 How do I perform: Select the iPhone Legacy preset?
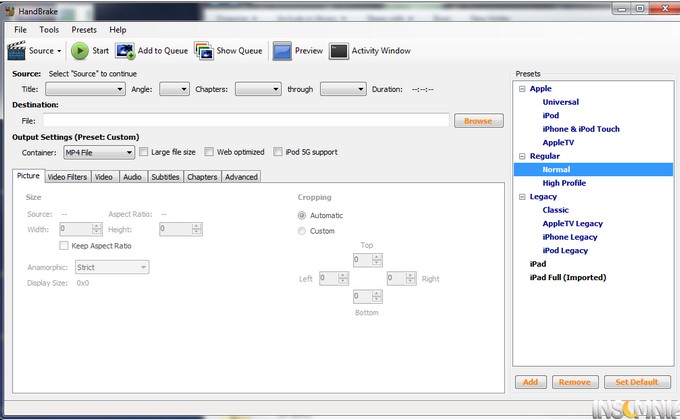pos(570,237)
